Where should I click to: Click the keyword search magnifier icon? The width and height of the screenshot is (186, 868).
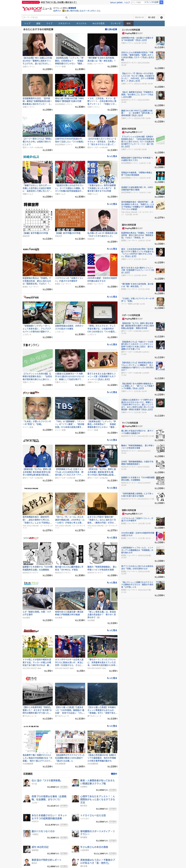(x=66, y=18)
